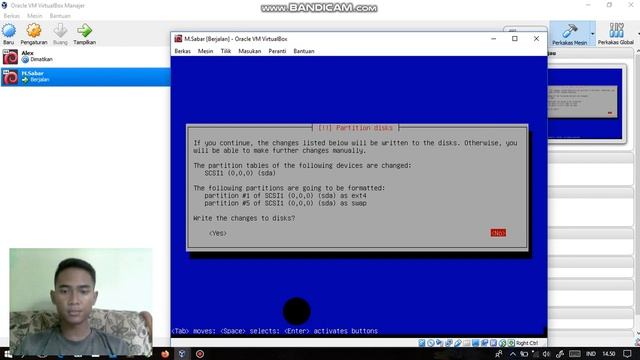Open the Masukan menu in VM window
The width and height of the screenshot is (640, 360).
tap(249, 51)
